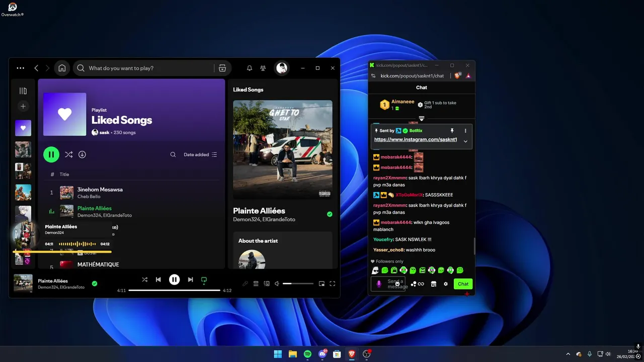644x362 pixels.
Task: Open Discord from the taskbar
Action: coord(323,354)
